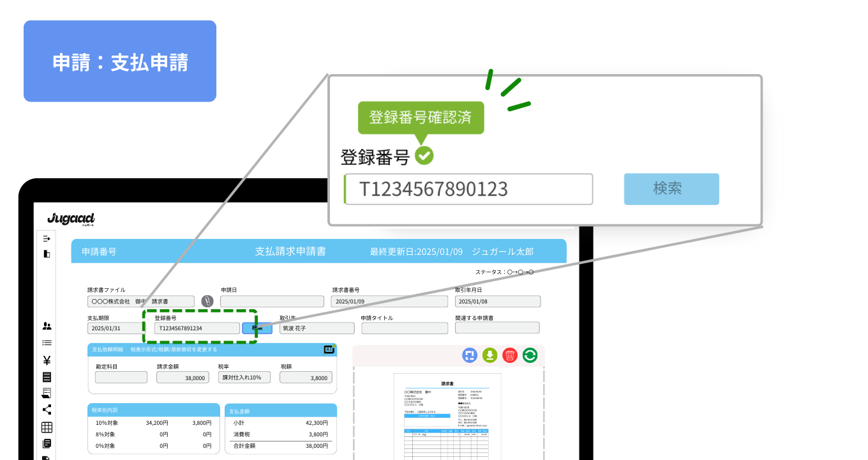Click the green check mark beside 登録番号
Screen dimensions: 868x460
424,155
